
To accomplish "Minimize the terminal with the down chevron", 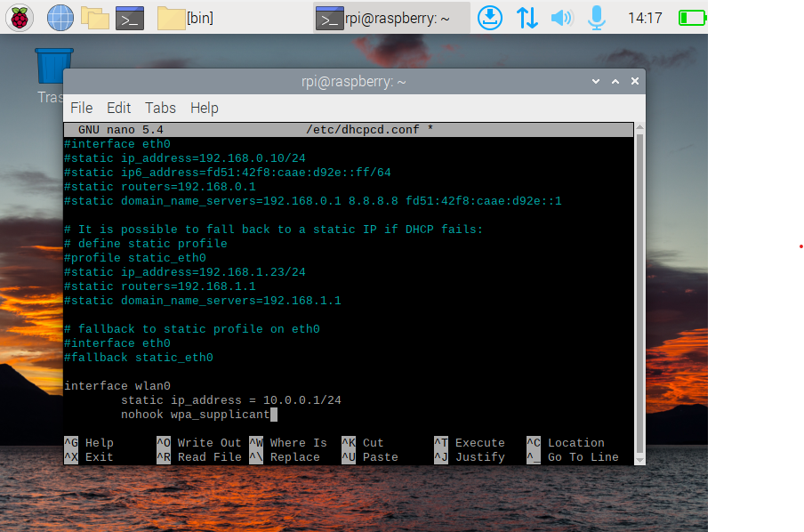I will [x=596, y=81].
